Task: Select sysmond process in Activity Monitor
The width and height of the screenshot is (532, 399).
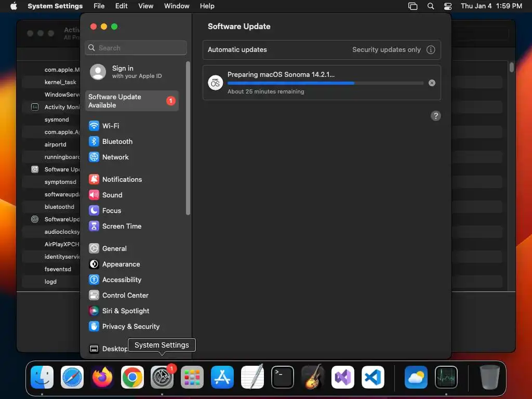Action: point(51,119)
